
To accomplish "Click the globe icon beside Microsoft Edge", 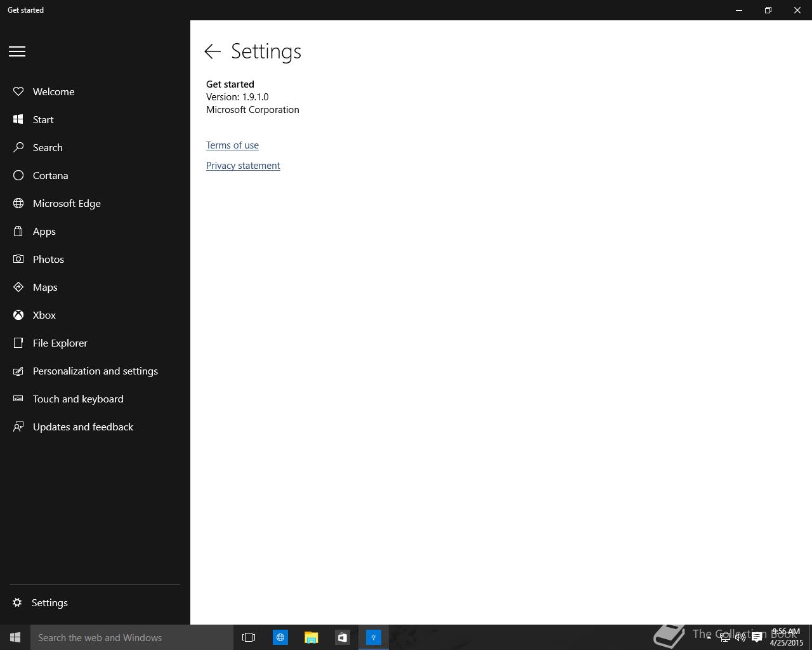I will pyautogui.click(x=18, y=203).
